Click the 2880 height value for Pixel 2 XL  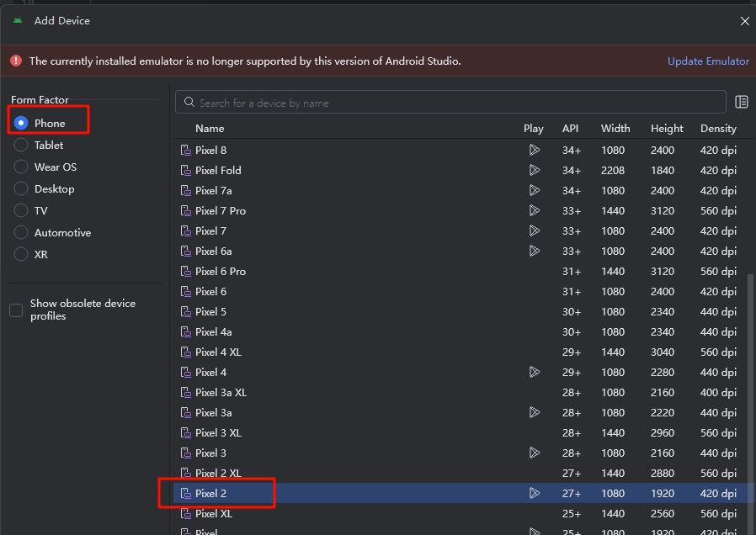tap(663, 474)
